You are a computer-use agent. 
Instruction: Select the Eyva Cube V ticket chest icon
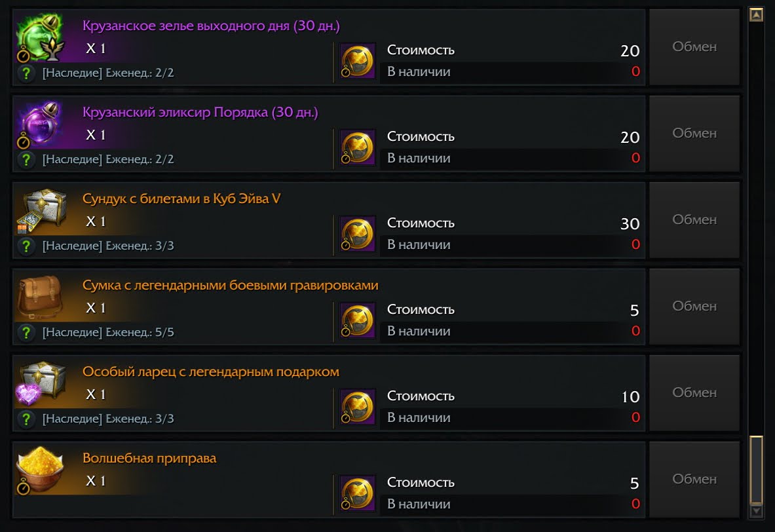(39, 210)
